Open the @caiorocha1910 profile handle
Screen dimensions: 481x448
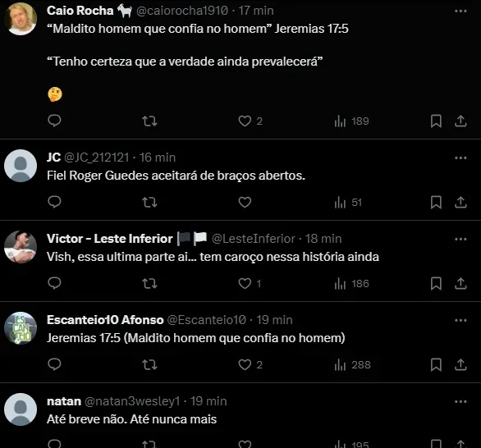[182, 11]
